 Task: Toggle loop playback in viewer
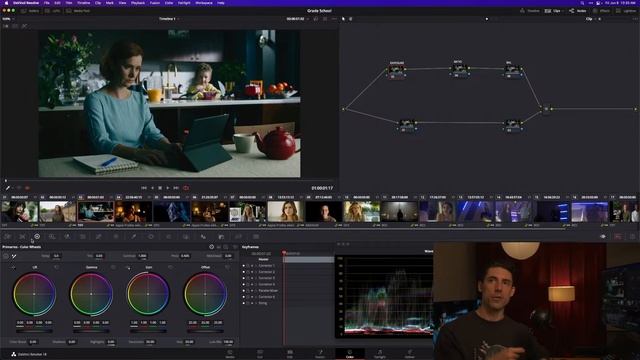pyautogui.click(x=186, y=188)
